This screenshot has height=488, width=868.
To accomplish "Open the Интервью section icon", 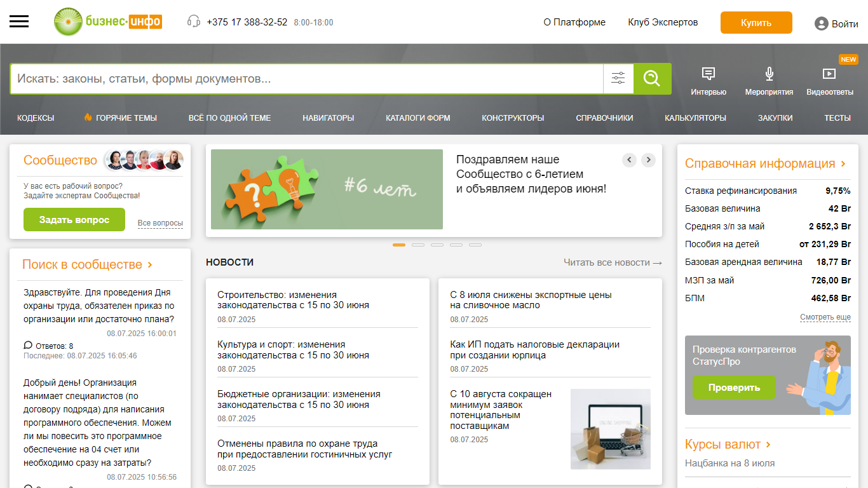I will [x=709, y=74].
